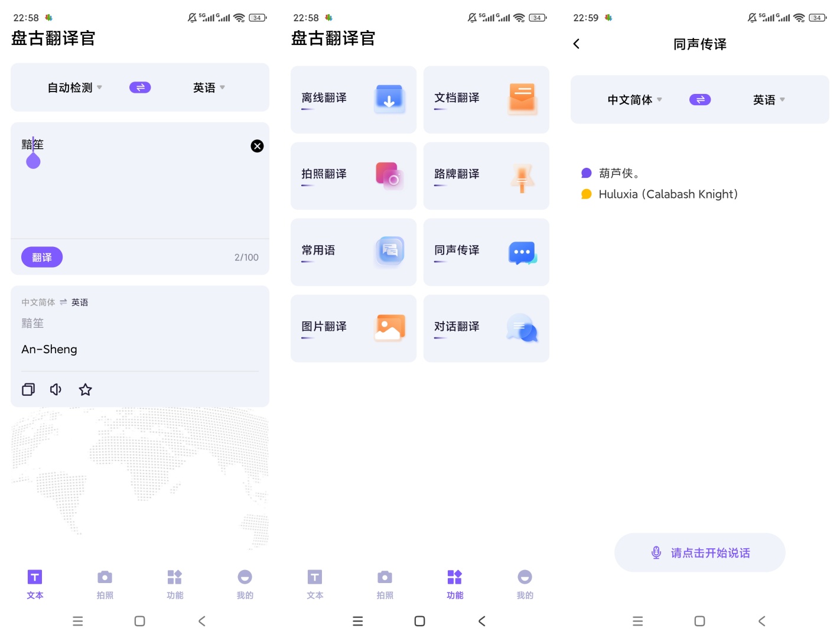This screenshot has width=840, height=638.
Task: Open 图片翻译 image translation card
Action: coord(353,328)
